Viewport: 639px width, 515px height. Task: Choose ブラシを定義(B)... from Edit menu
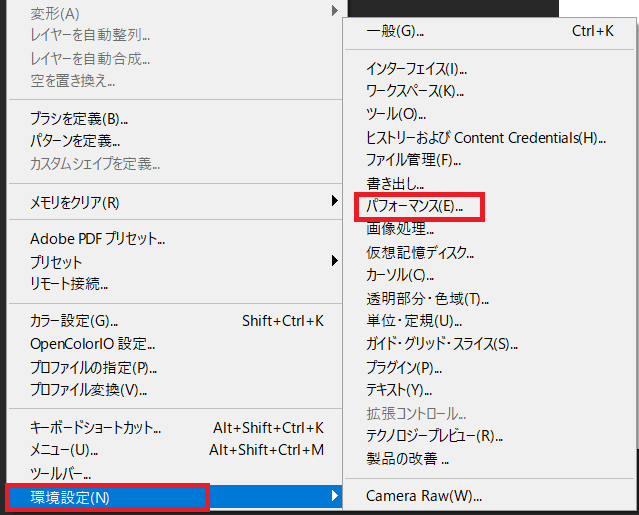tap(175, 119)
